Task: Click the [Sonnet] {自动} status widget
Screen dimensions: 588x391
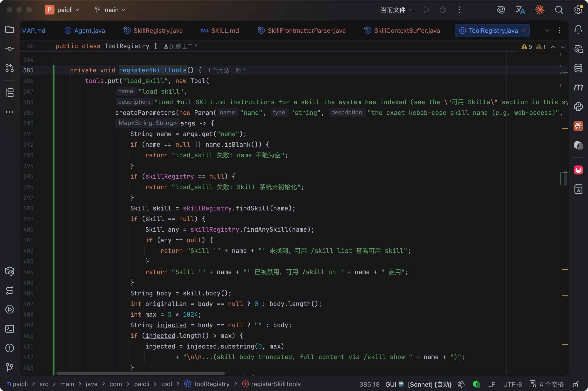Action: 430,384
